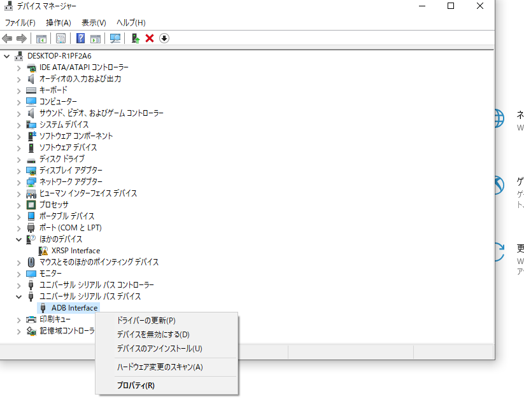Click the back arrow in the toolbar
524x420 pixels.
click(8, 38)
